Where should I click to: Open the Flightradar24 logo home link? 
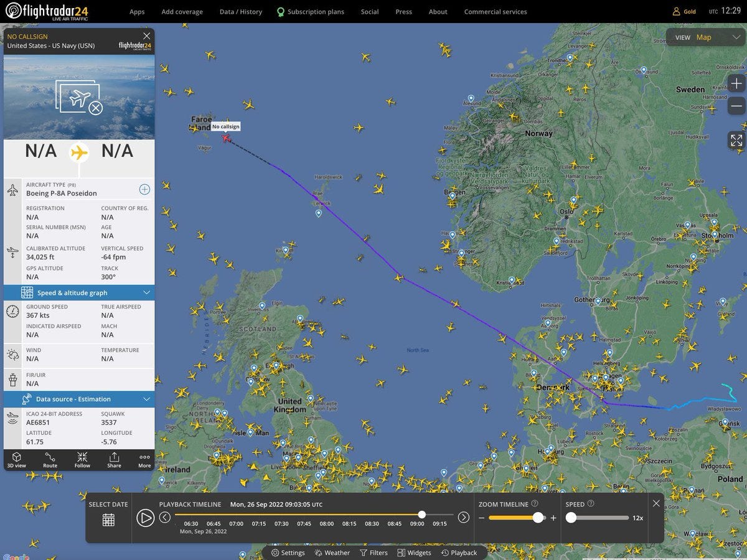[47, 11]
